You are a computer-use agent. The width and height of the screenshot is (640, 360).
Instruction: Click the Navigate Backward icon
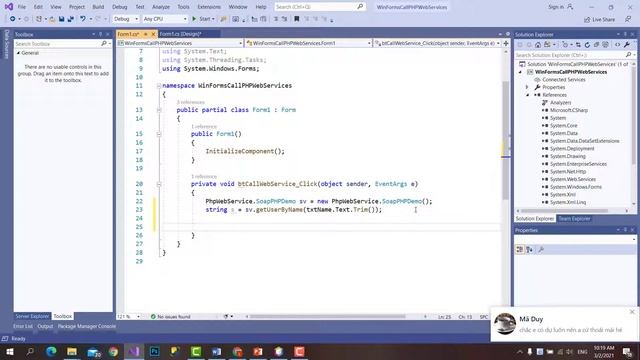tap(13, 19)
